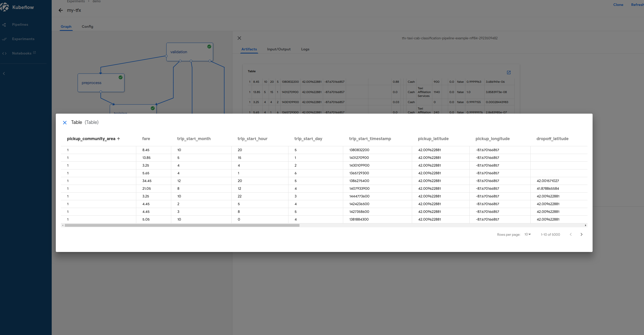Switch to the Logs tab
This screenshot has height=335, width=644.
pyautogui.click(x=305, y=49)
